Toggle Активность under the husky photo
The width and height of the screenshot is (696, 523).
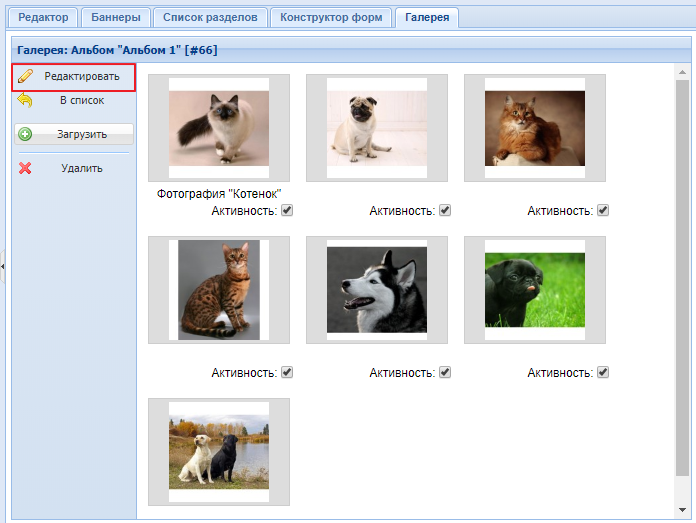click(445, 373)
